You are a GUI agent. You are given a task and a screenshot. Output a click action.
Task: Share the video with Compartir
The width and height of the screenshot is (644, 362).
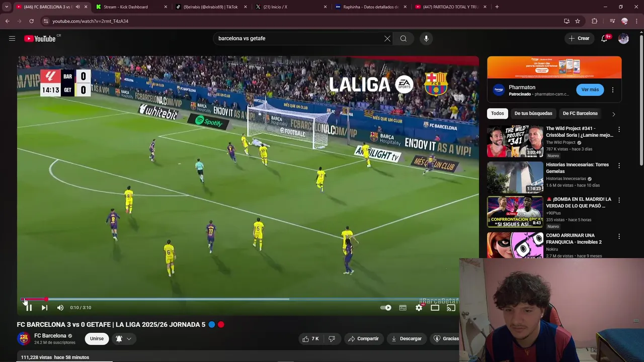(x=364, y=339)
